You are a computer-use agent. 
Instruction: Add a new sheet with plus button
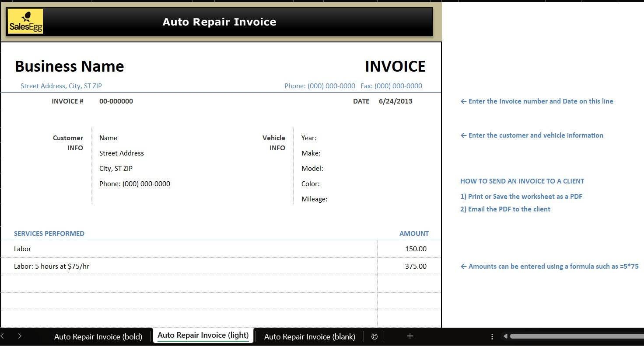(x=410, y=336)
